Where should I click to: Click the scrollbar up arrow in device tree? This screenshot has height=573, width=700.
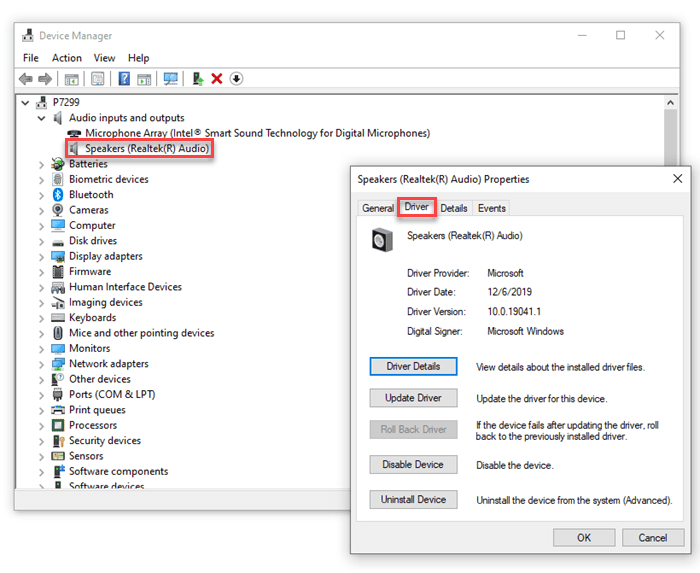[670, 103]
